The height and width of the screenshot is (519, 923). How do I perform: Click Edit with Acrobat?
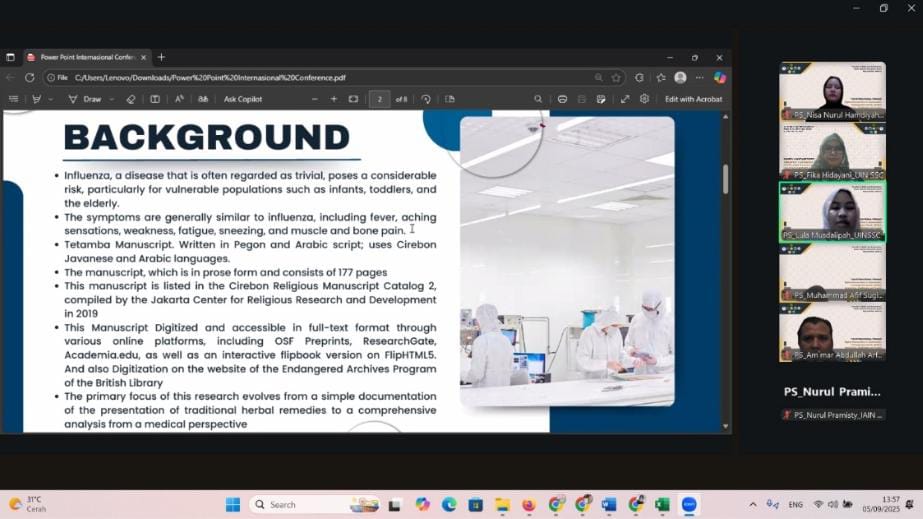pos(693,99)
